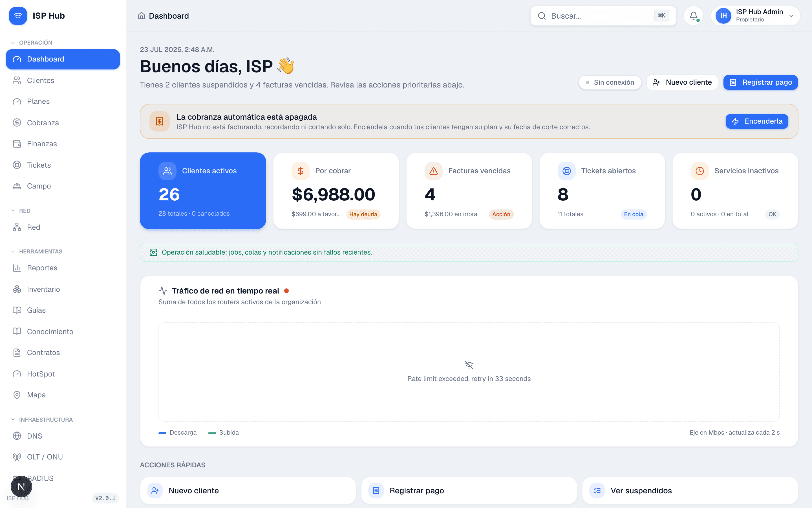Screen dimensions: 812x508
Task: Click the Tickets abiertos lifebuoy icon
Action: pos(567,171)
